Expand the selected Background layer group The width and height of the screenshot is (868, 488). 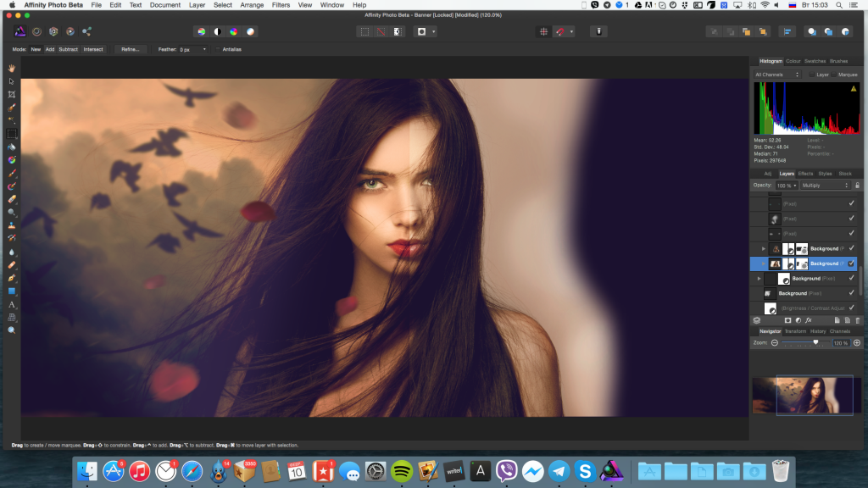(x=764, y=263)
